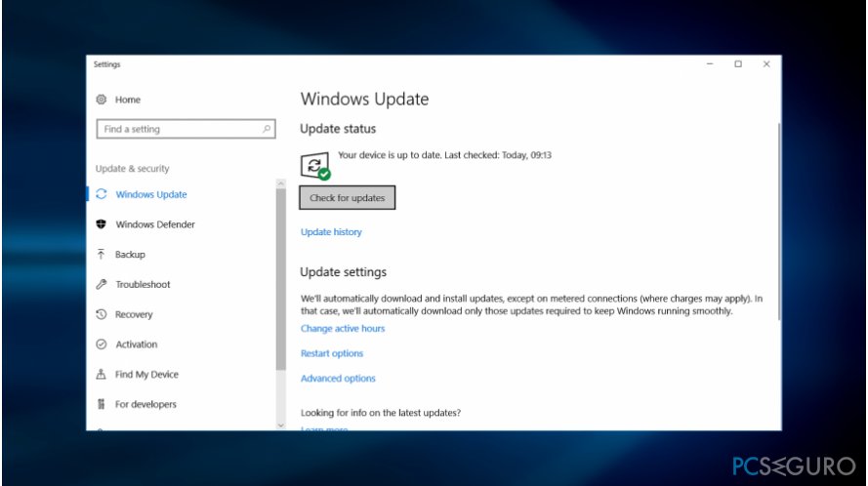The width and height of the screenshot is (868, 486).
Task: Go to Backup settings
Action: pos(130,254)
